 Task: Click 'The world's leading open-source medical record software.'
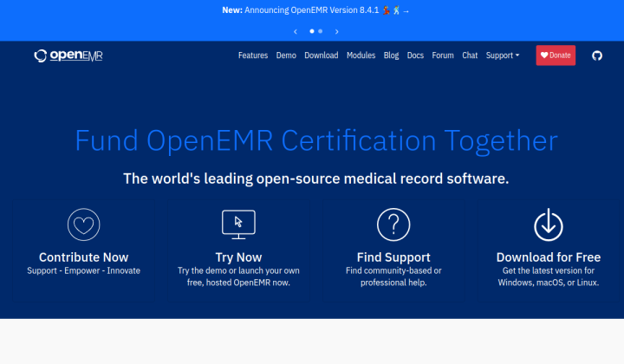(316, 179)
